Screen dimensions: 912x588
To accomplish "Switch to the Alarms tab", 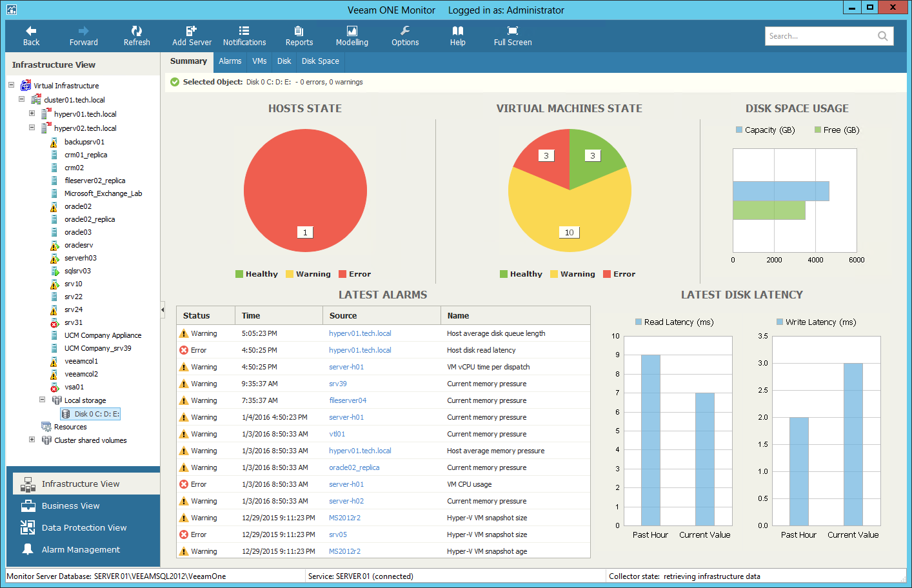I will point(230,61).
